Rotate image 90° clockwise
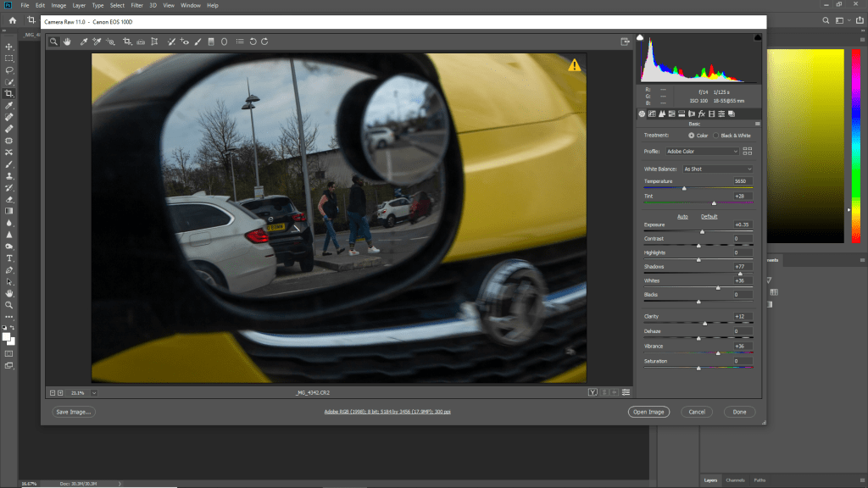 (265, 41)
